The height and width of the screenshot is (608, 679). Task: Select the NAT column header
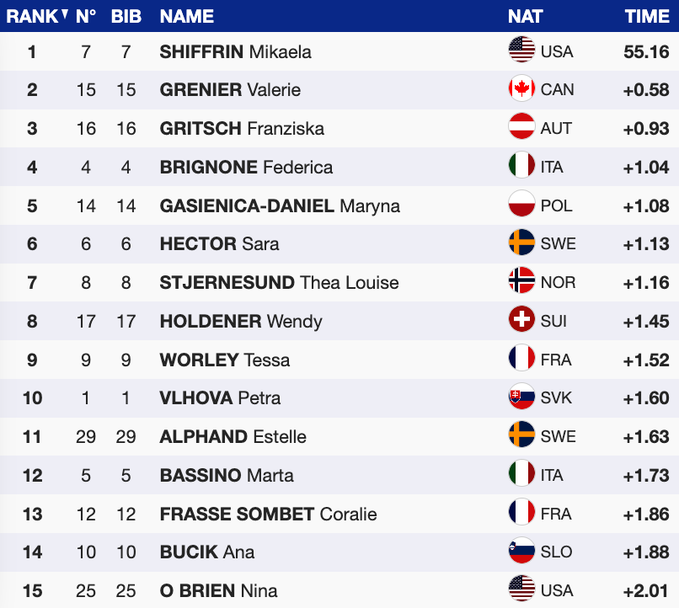click(525, 16)
